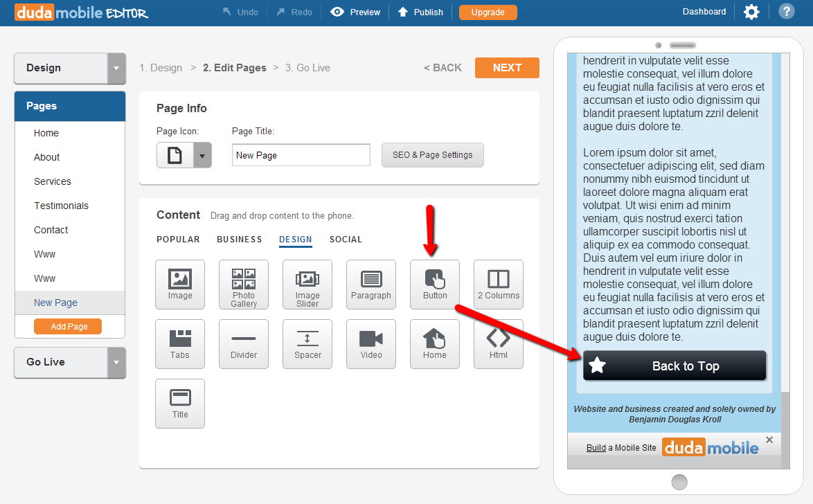
Task: Open the Page Icon dropdown arrow
Action: [x=202, y=155]
